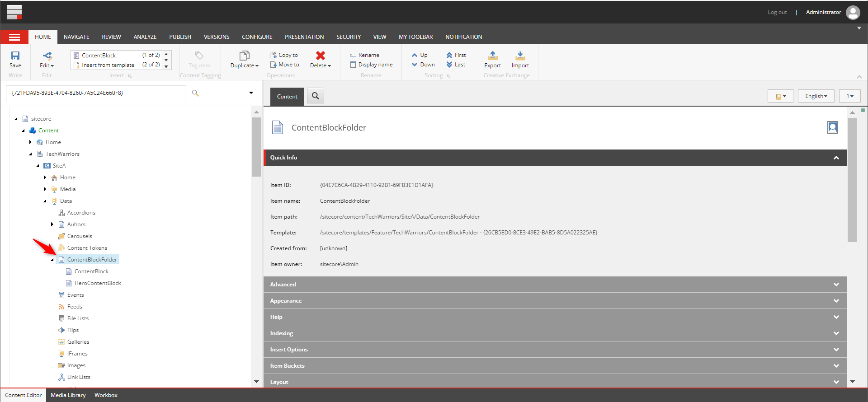
Task: Open the red hamburger menu button
Action: (14, 37)
